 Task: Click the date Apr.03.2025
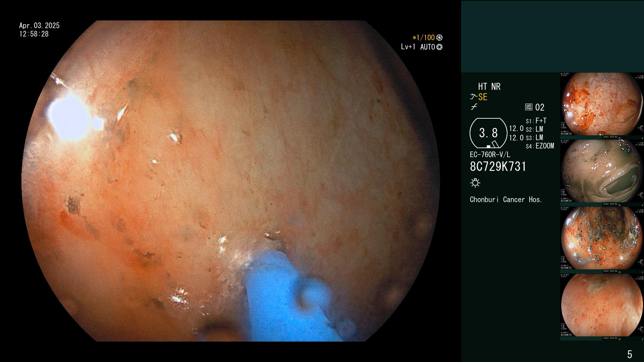pyautogui.click(x=39, y=25)
